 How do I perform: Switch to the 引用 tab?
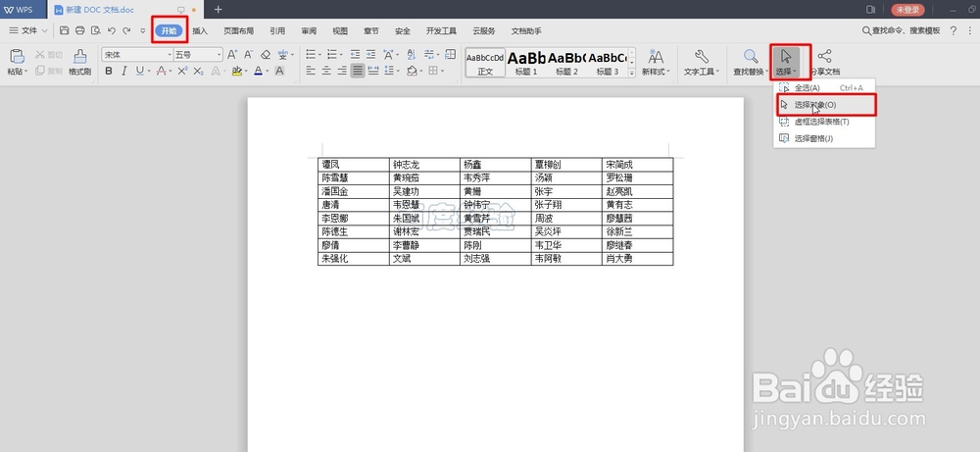pos(277,30)
